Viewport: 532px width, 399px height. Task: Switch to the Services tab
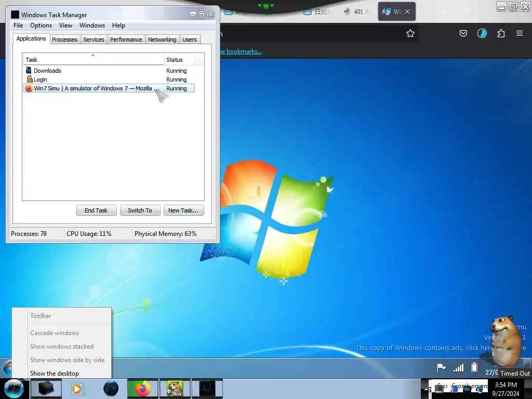(x=94, y=39)
